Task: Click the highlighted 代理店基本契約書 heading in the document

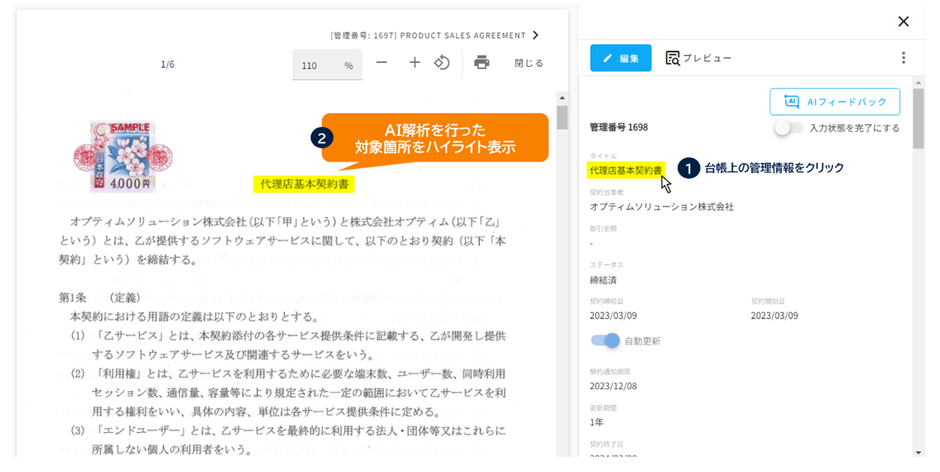Action: pos(305,184)
